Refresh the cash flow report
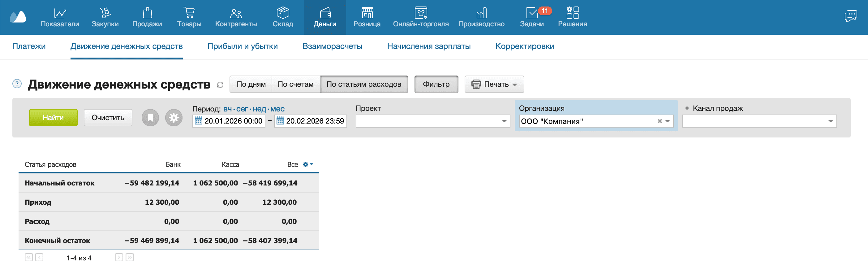 [x=220, y=85]
